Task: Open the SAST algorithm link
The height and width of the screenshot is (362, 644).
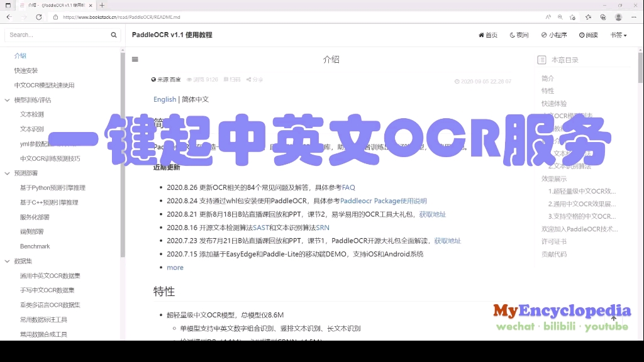Action: pyautogui.click(x=261, y=228)
